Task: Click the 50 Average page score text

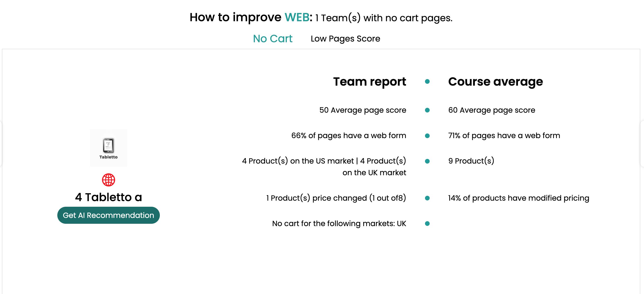Action: (x=363, y=110)
